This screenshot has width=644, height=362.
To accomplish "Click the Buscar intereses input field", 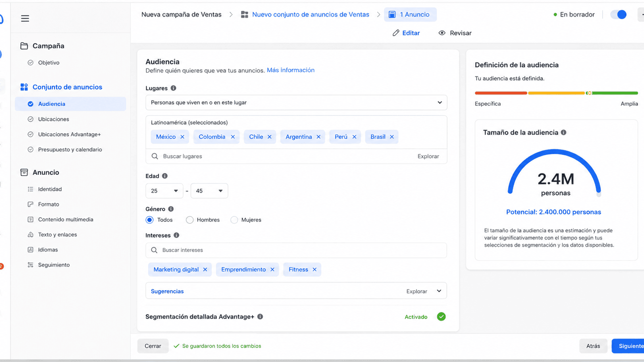I will tap(296, 250).
